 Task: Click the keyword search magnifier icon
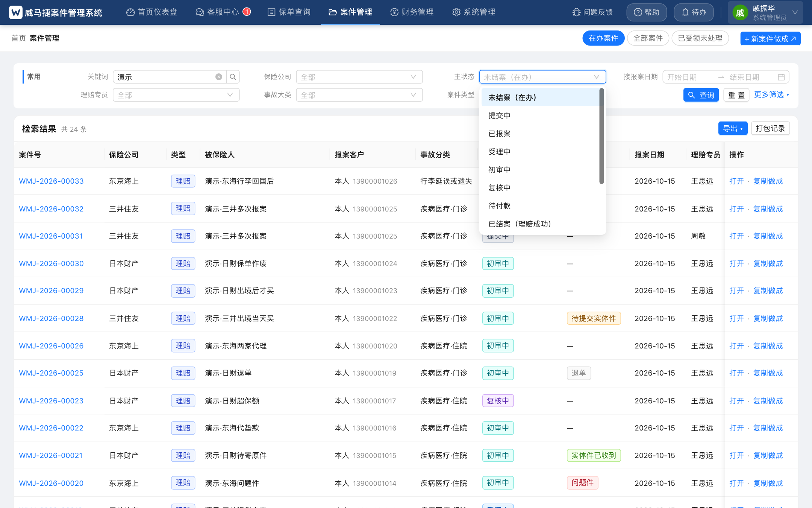233,77
